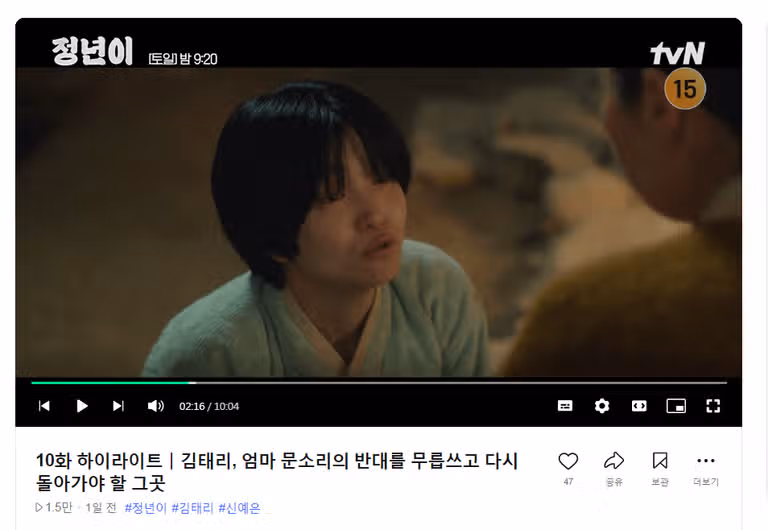The width and height of the screenshot is (768, 530).
Task: Play the paused video
Action: 82,406
